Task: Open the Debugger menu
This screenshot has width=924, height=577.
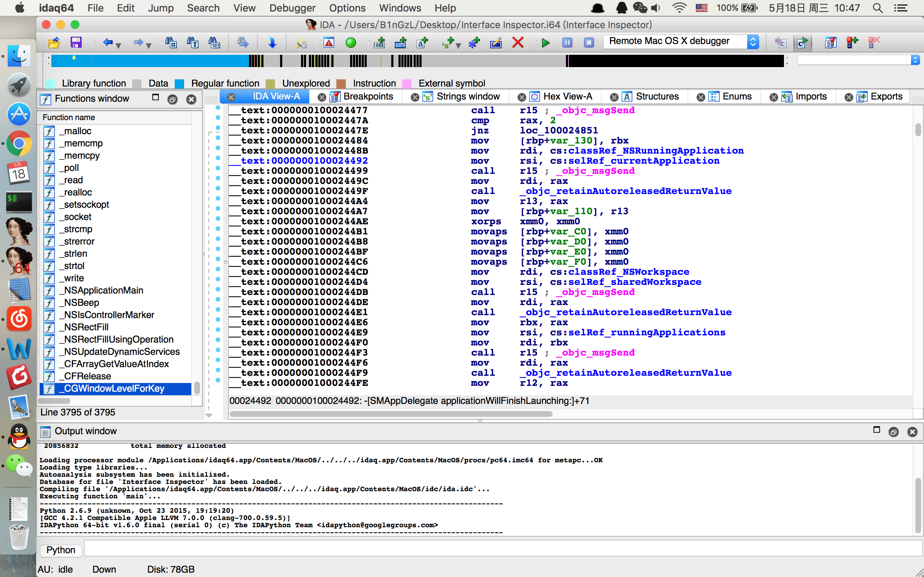Action: tap(292, 8)
